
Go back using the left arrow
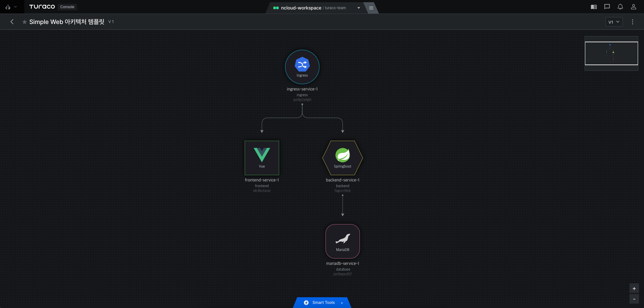12,22
